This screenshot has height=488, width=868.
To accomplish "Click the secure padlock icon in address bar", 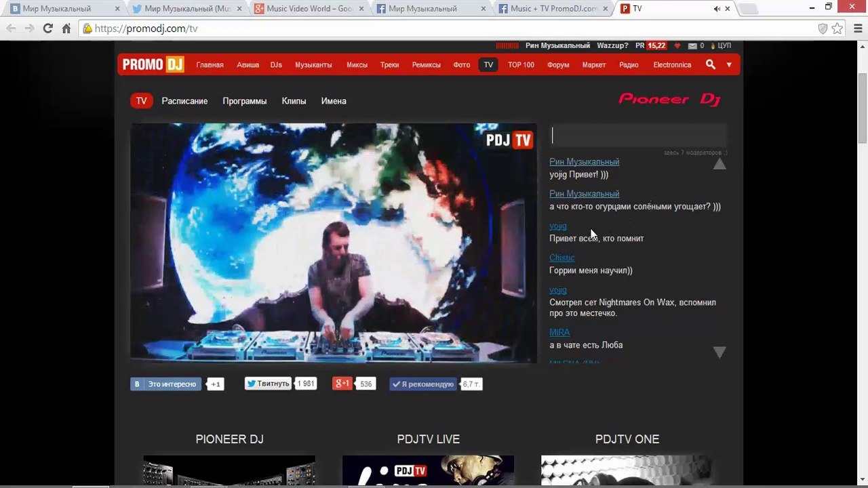I will click(x=87, y=28).
